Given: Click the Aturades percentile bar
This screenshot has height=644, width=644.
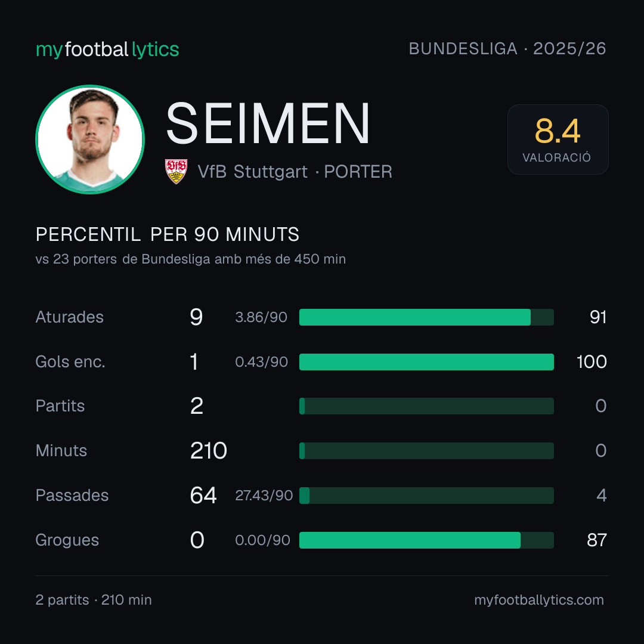Looking at the screenshot, I should 426,317.
